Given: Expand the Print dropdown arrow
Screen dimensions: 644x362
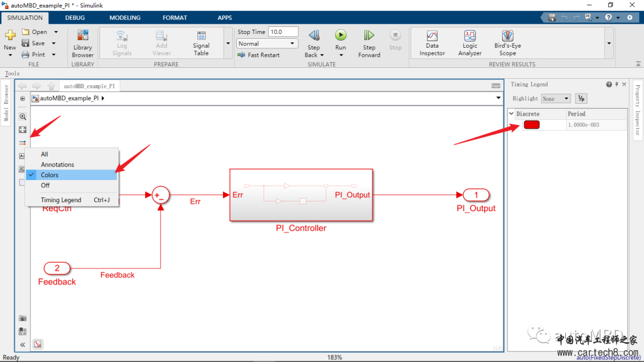Looking at the screenshot, I should 54,55.
